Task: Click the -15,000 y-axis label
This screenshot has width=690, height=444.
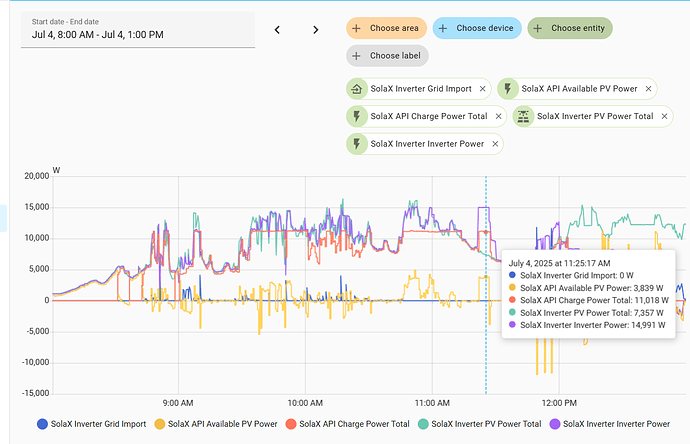Action: coord(36,393)
